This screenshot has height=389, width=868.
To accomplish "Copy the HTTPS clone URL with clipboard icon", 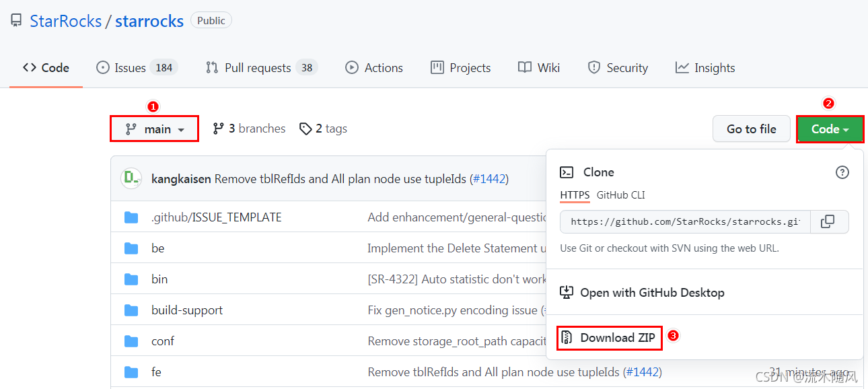I will [x=828, y=221].
